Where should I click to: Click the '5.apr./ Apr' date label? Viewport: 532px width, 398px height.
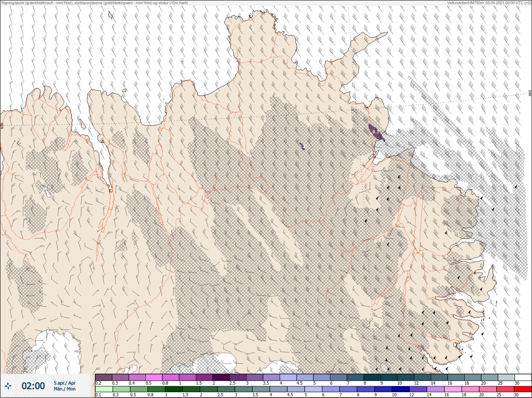(64, 383)
